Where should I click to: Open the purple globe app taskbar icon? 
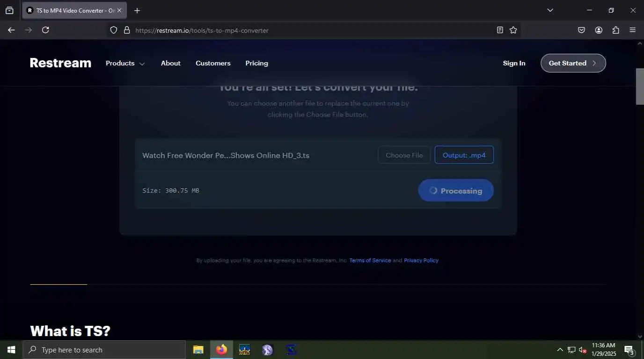(267, 350)
